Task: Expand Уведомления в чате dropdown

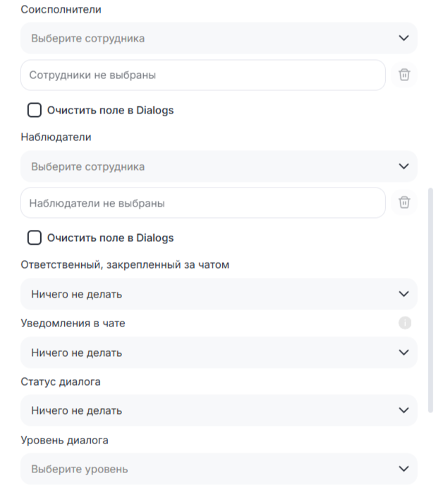Action: [212, 352]
